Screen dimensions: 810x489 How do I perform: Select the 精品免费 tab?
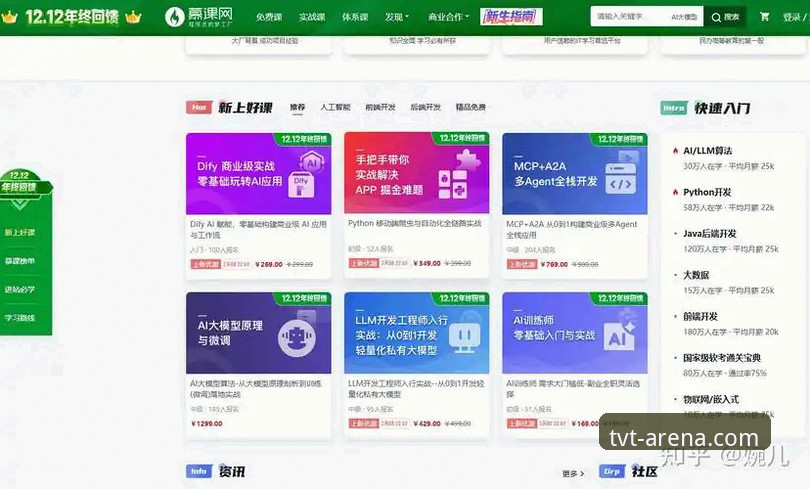(471, 107)
